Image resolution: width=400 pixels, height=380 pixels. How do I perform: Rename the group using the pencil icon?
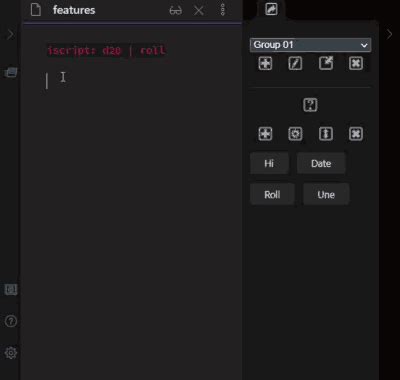[x=295, y=63]
